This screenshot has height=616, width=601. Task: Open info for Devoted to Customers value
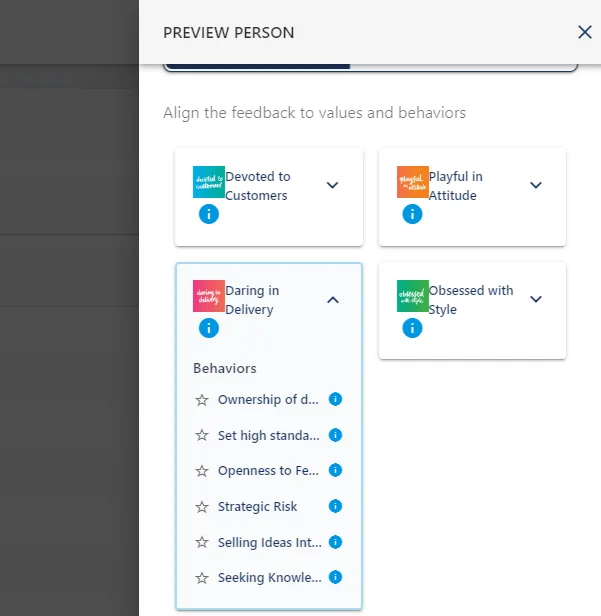(x=209, y=214)
